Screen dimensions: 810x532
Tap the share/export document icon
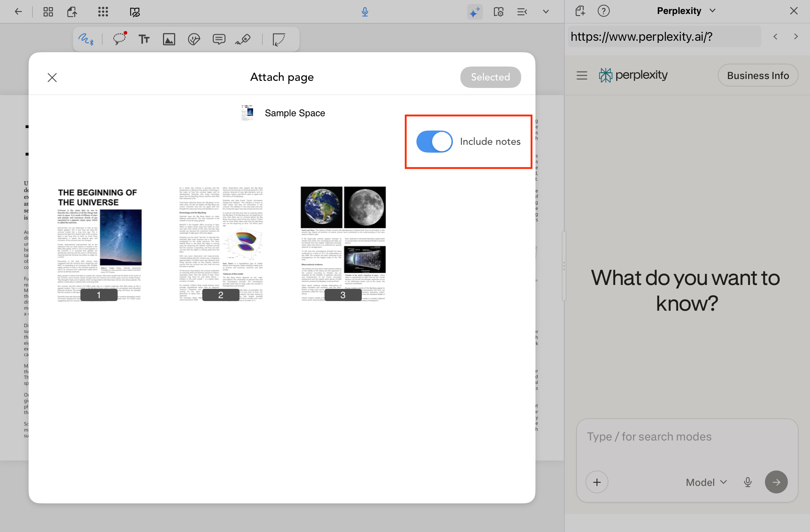point(72,12)
